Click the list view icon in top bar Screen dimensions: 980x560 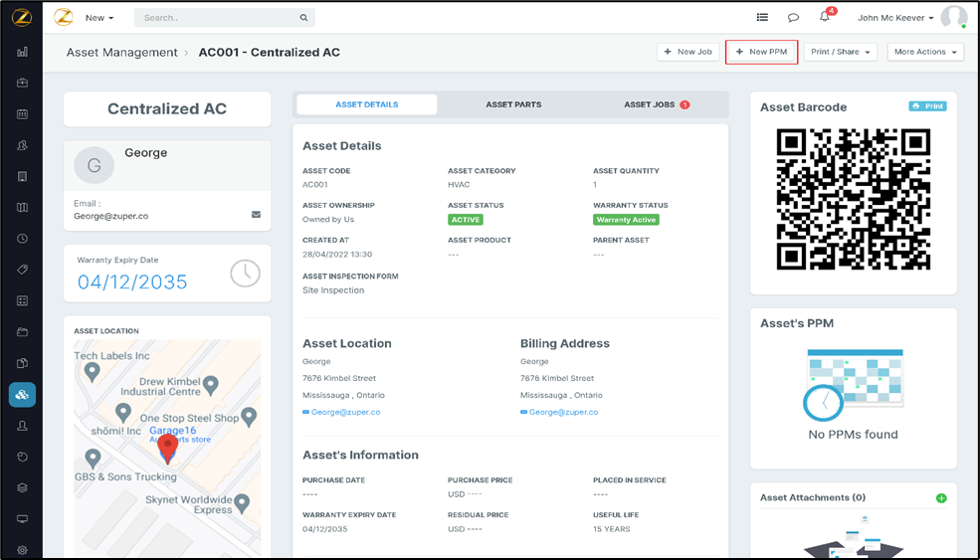[762, 17]
